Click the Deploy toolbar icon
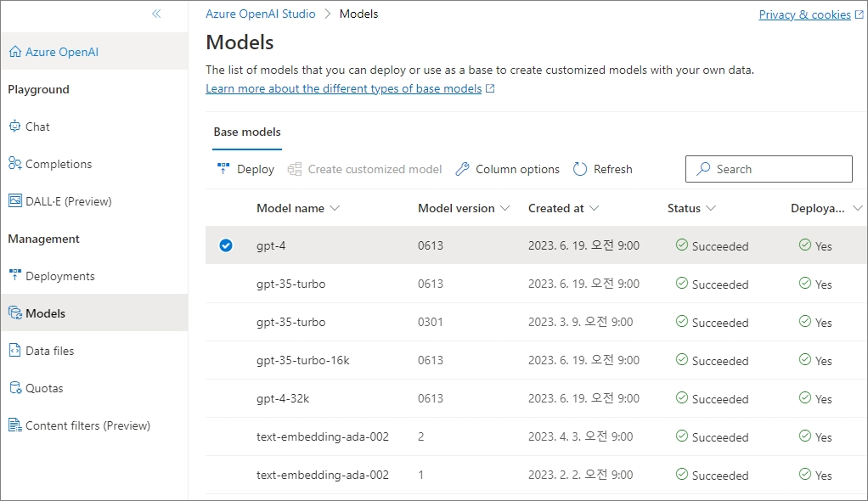Screen dimensions: 868x501 [x=223, y=169]
